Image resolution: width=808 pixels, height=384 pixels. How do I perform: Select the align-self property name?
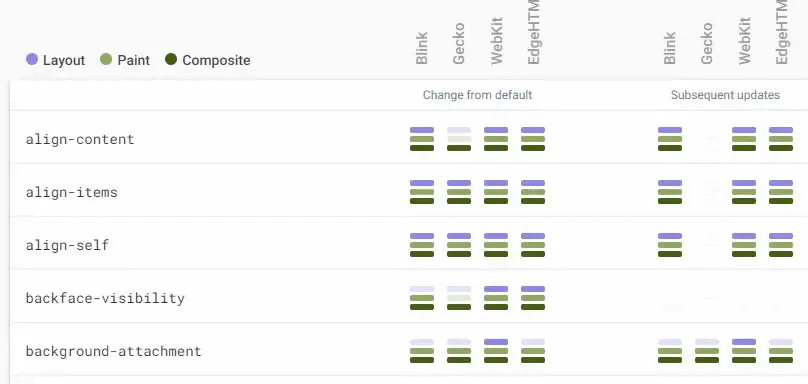click(x=68, y=245)
